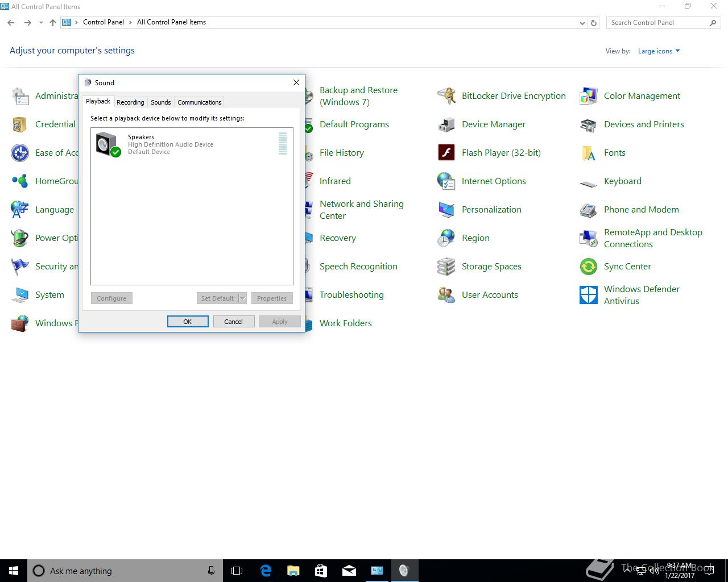Go up one level with up arrow
728x582 pixels.
53,23
